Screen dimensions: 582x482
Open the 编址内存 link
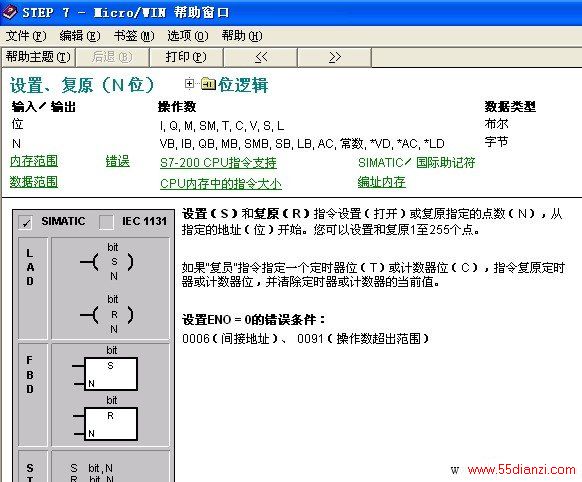pos(382,182)
